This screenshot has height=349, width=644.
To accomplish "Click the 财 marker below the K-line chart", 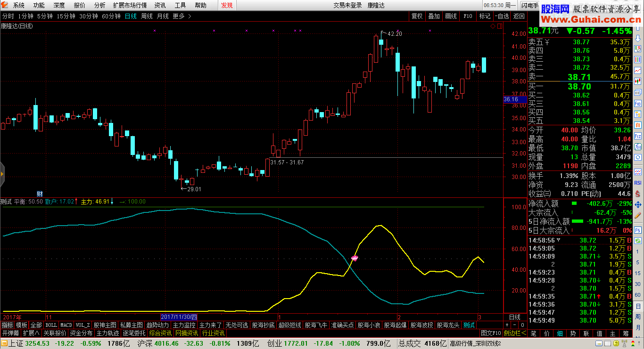I will [x=40, y=194].
